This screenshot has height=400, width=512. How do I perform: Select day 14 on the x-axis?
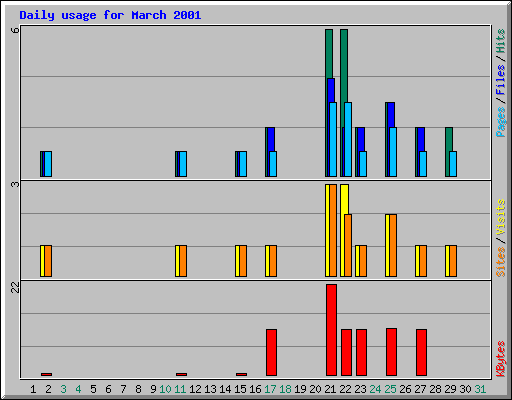coord(225,389)
